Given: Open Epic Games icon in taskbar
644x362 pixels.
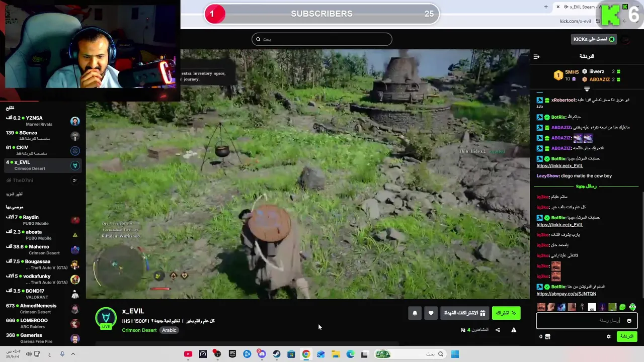Looking at the screenshot, I should pyautogui.click(x=232, y=354).
